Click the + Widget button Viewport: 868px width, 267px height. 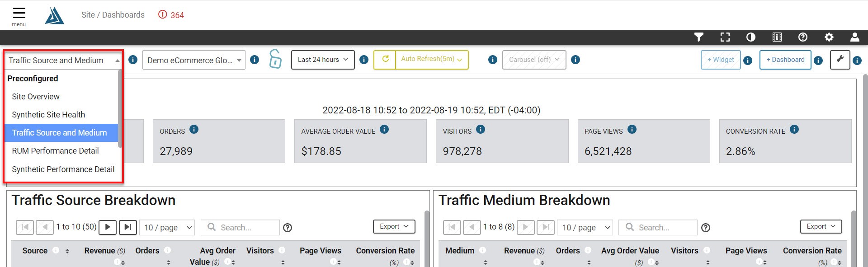(x=721, y=60)
